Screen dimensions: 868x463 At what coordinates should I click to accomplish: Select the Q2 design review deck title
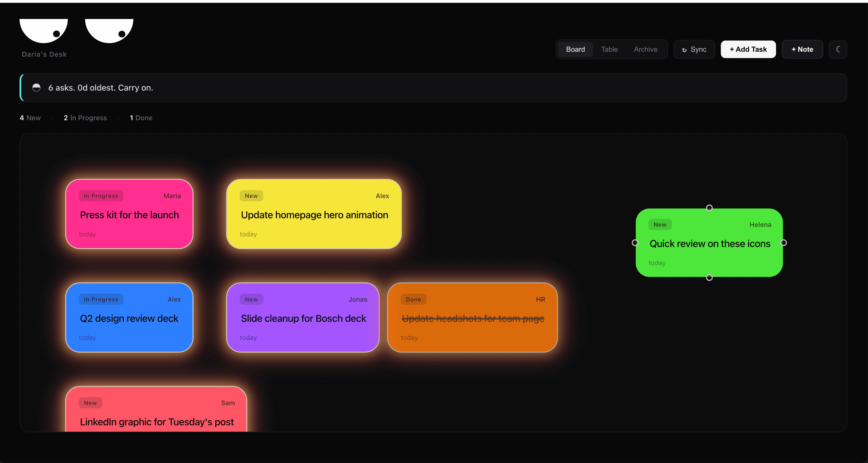(129, 318)
